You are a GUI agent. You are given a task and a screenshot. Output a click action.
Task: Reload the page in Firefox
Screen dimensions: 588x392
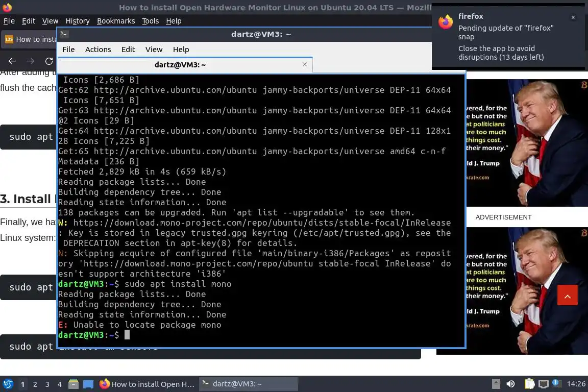(49, 61)
